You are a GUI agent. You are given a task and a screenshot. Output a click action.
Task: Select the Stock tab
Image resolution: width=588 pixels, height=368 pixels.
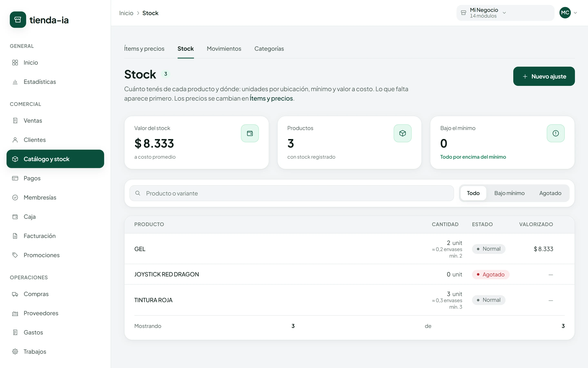[x=186, y=49]
